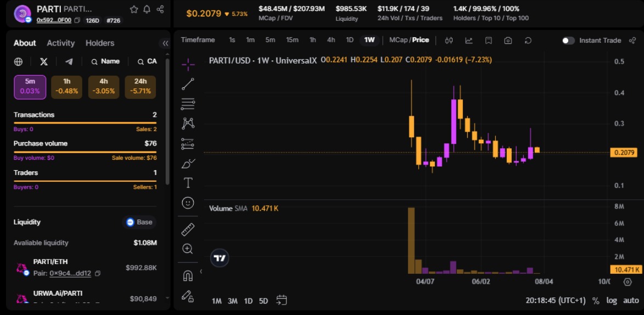644x315 pixels.
Task: Set chart timeframe to 1h
Action: (313, 40)
